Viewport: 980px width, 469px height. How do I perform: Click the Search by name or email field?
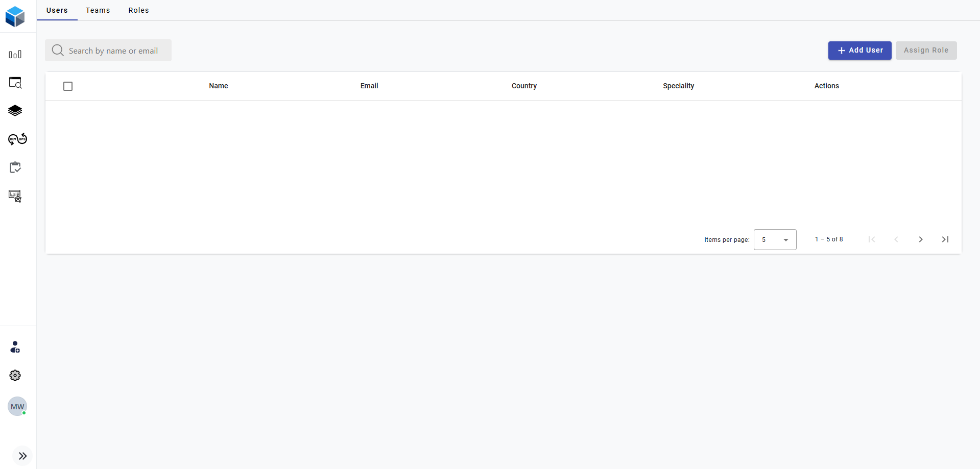[113, 51]
